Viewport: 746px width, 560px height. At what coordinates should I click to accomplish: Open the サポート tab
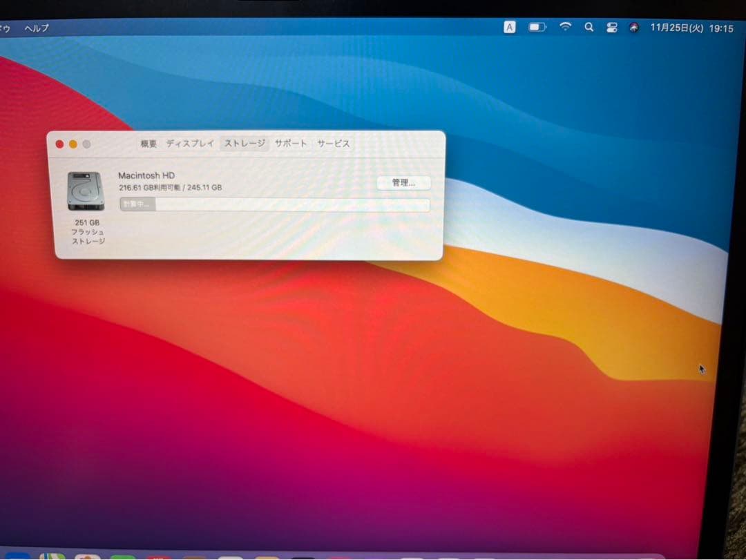click(291, 144)
